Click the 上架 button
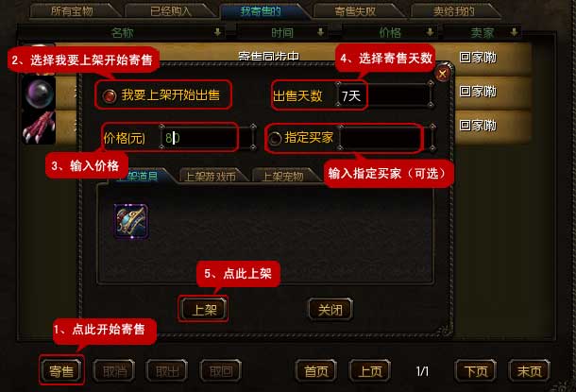The width and height of the screenshot is (576, 392). pyautogui.click(x=204, y=310)
